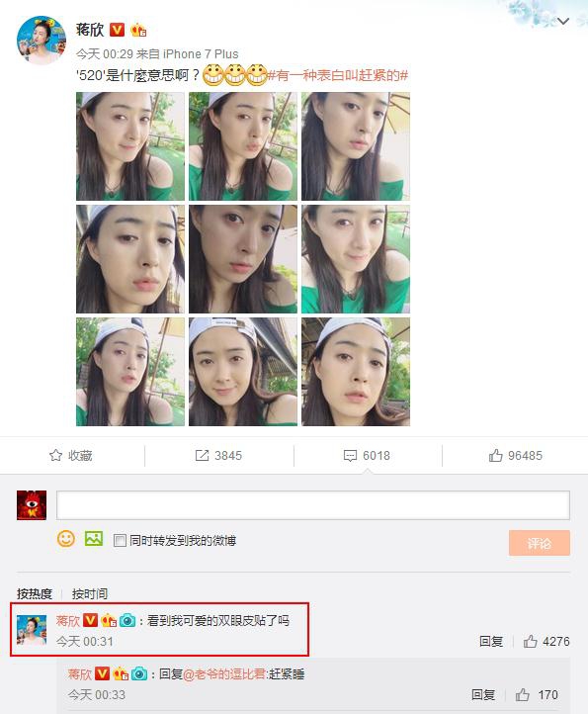The width and height of the screenshot is (588, 714).
Task: Click the @老爷的逗比君 mention link
Action: [x=224, y=673]
